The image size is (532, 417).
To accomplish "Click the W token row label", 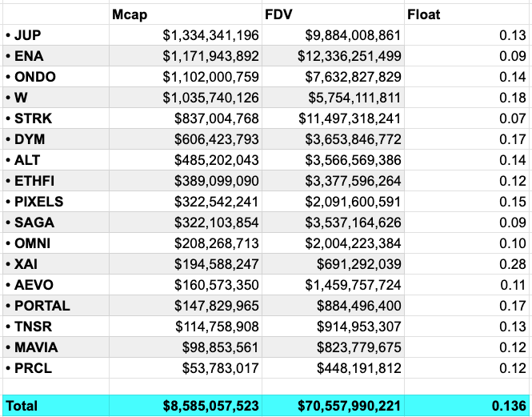I will (x=20, y=98).
